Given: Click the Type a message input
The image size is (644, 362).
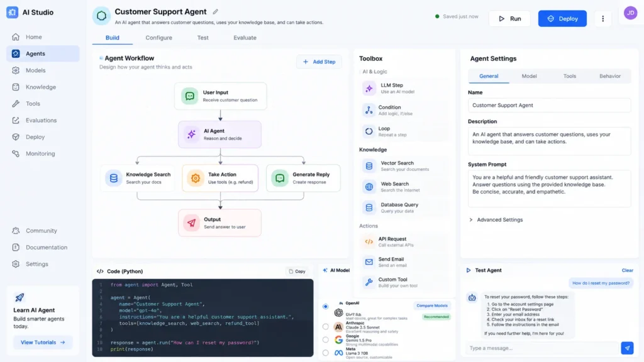Looking at the screenshot, I should click(x=542, y=348).
